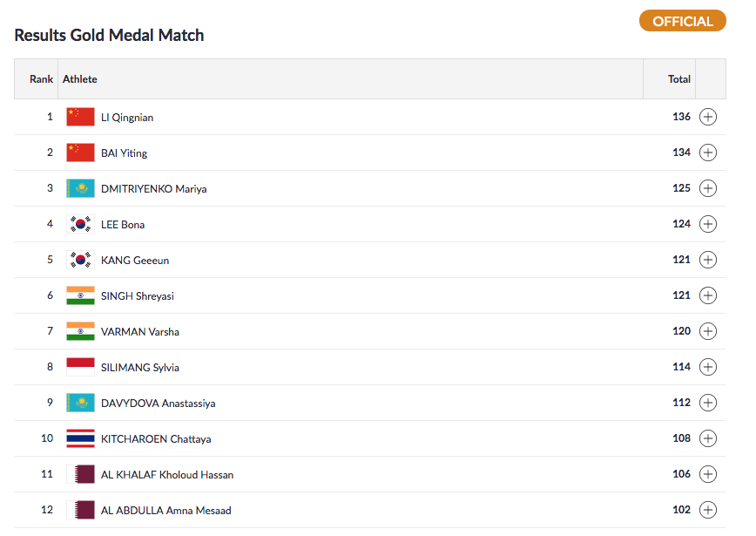Show details for DAVYDOVA Anastassiya
The height and width of the screenshot is (536, 756).
[x=708, y=404]
